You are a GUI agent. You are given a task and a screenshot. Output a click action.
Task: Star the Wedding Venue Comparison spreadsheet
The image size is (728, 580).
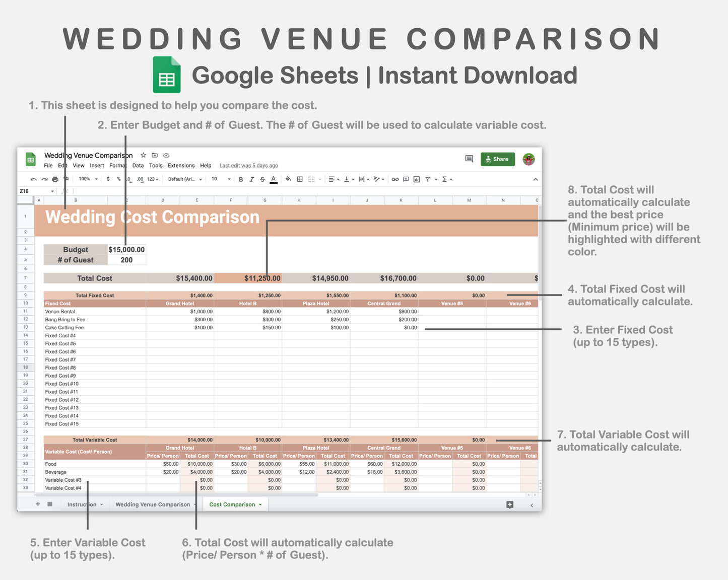click(143, 155)
